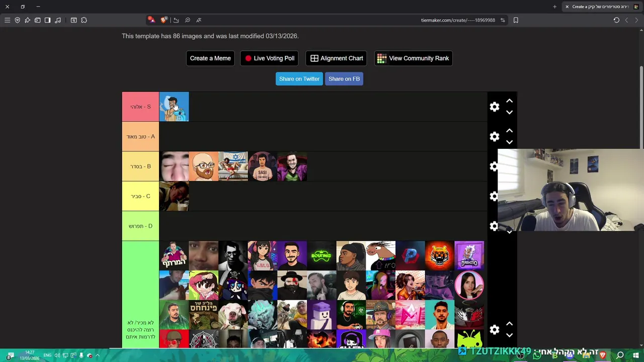644x362 pixels.
Task: Click the Brave VPN shield icon
Action: pyautogui.click(x=17, y=20)
